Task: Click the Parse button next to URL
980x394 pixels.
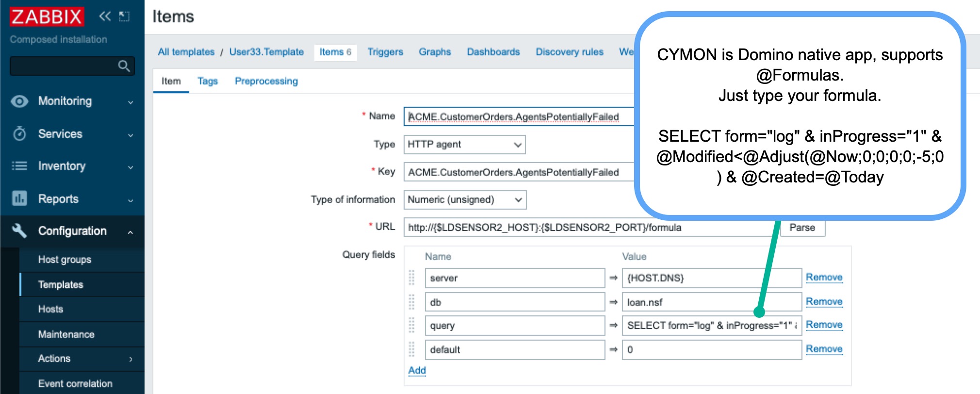Action: coord(802,228)
